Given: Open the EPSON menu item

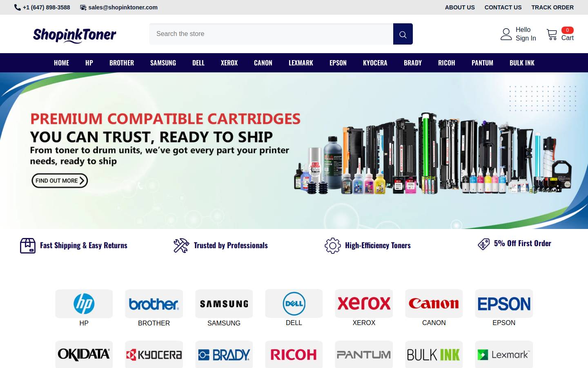Looking at the screenshot, I should click(338, 63).
